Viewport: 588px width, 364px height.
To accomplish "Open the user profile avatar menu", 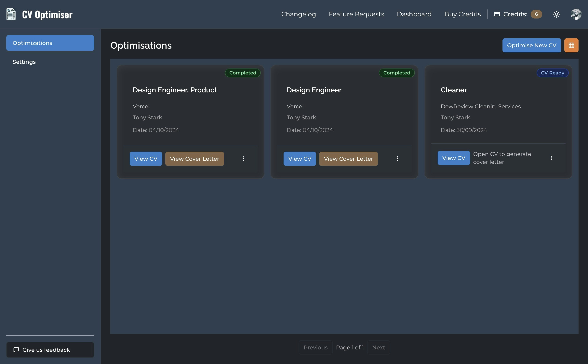I will pyautogui.click(x=576, y=14).
